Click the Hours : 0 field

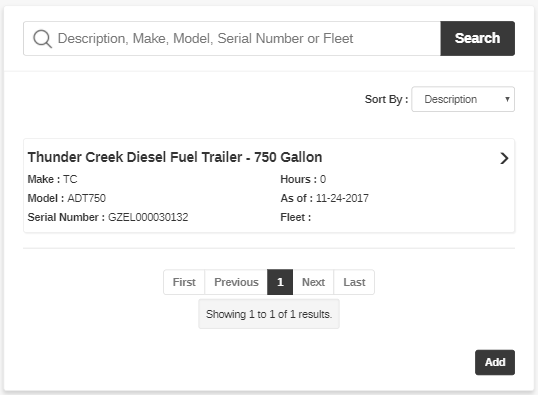coord(303,179)
